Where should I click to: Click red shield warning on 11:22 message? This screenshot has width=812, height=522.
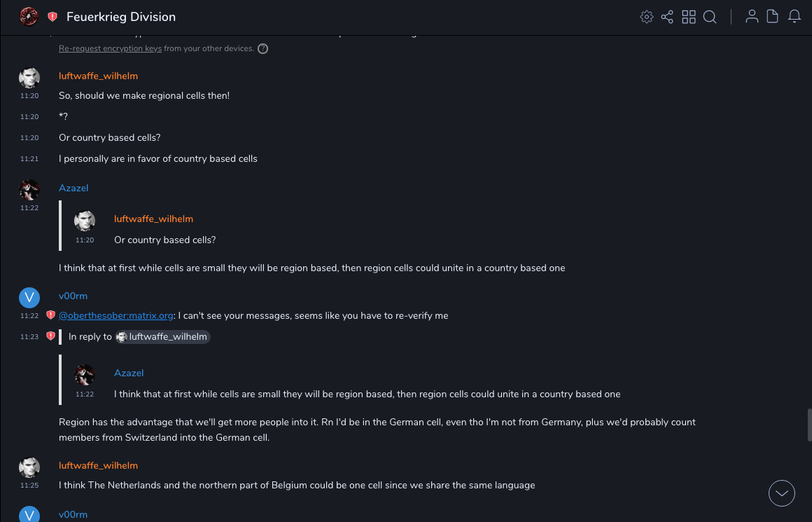click(50, 315)
